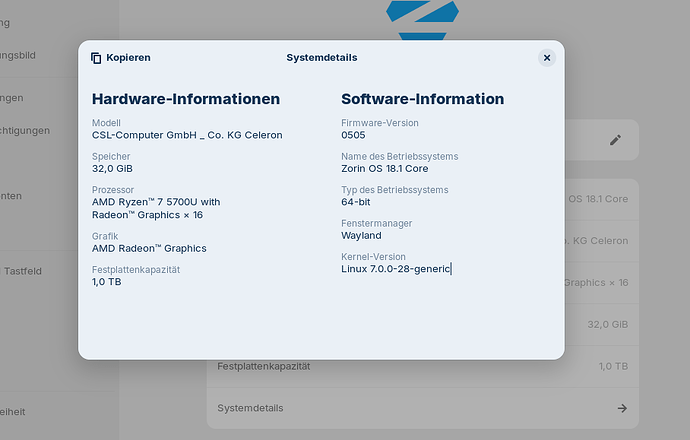Click the Modell label
The image size is (690, 440).
(106, 123)
